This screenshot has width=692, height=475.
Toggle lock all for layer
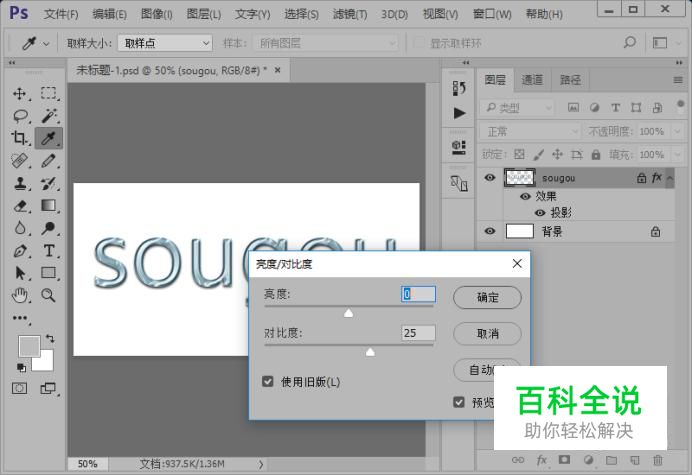click(596, 154)
